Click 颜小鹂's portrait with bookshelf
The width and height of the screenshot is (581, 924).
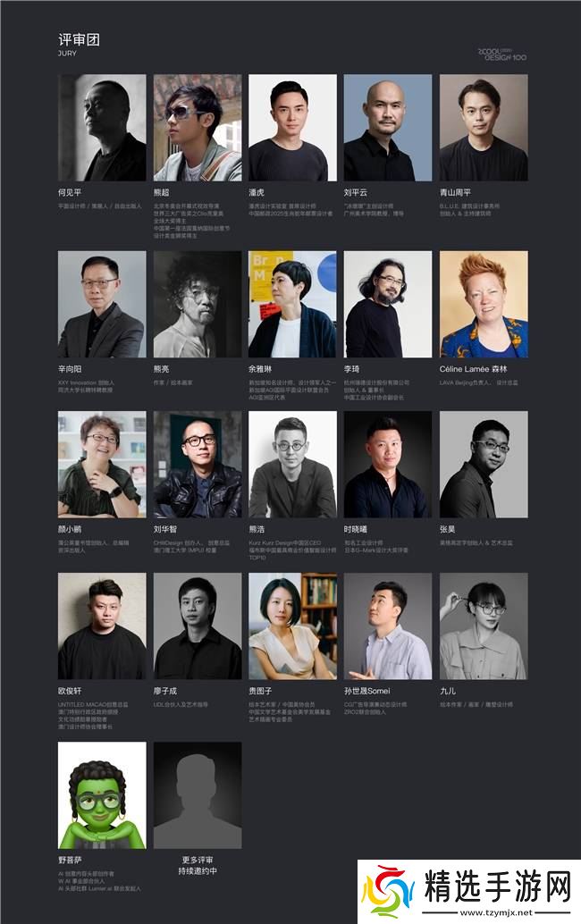(x=102, y=465)
